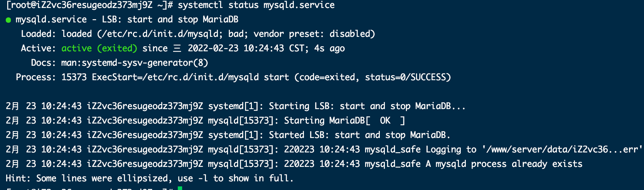Viewport: 644px width, 190px height.
Task: Click the green status dot before mysqld.service
Action: 8,20
